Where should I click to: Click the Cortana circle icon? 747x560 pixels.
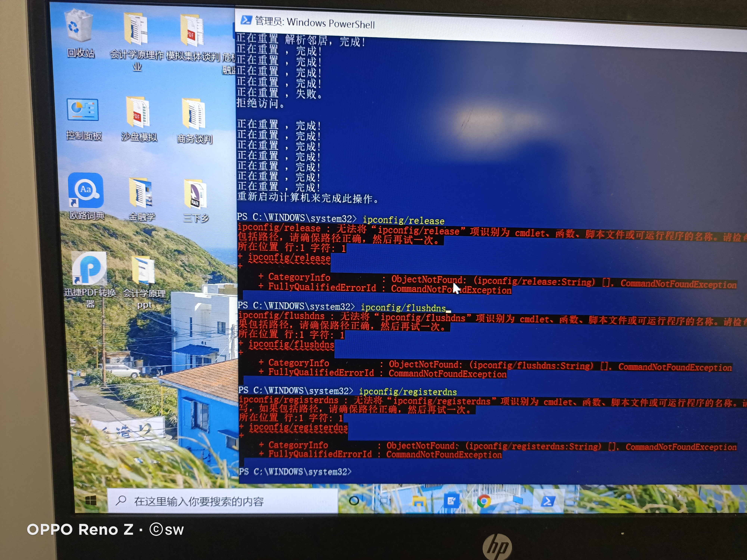coord(354,501)
